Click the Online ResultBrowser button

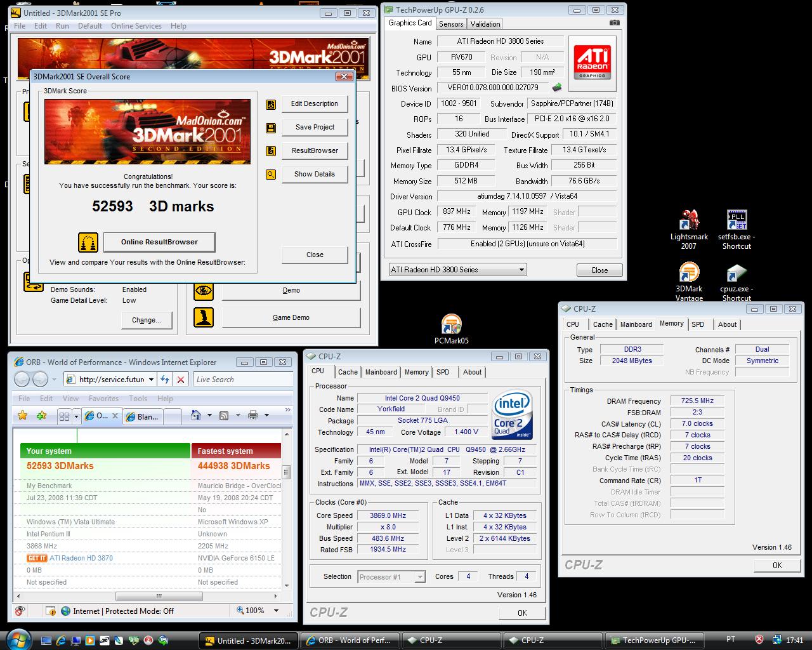click(159, 242)
